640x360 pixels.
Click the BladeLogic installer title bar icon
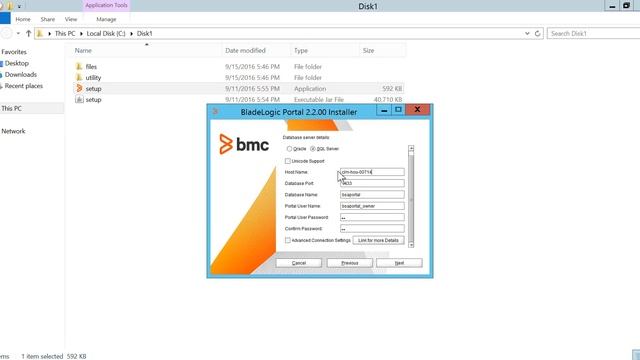215,111
